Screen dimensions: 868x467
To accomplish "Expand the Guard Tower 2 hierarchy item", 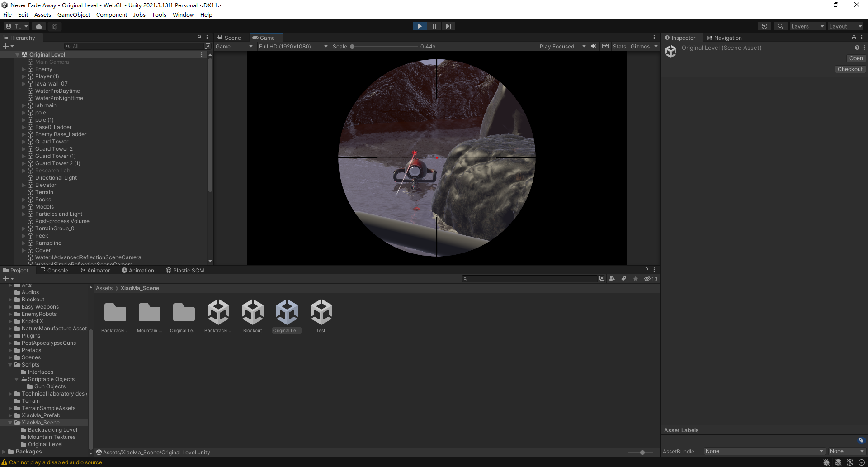I will pyautogui.click(x=24, y=149).
